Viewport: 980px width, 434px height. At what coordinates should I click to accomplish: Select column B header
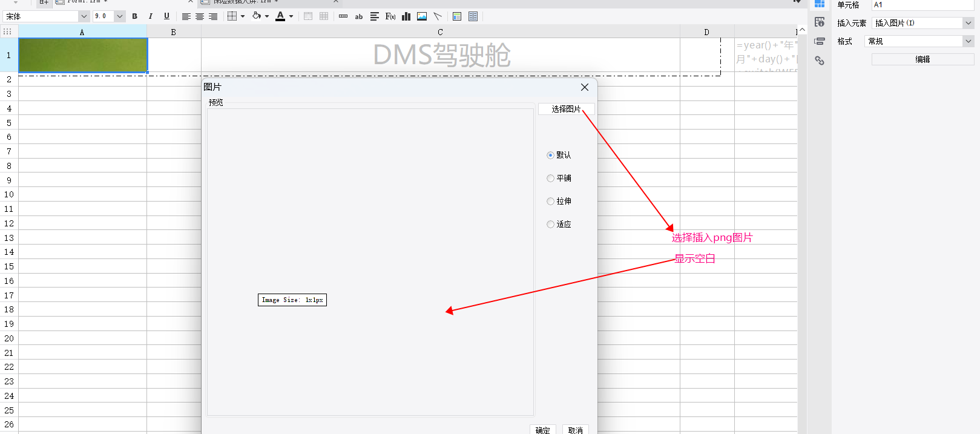[174, 32]
